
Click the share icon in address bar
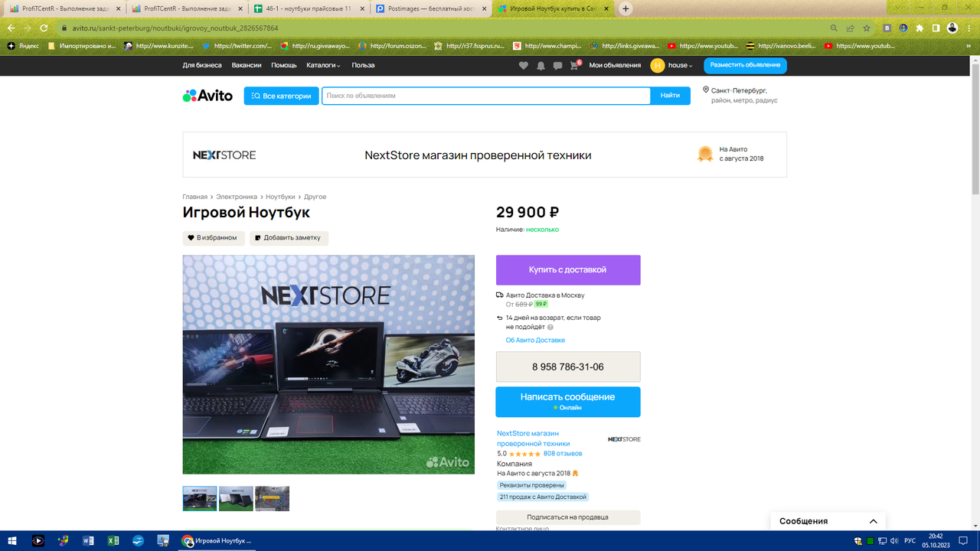[850, 28]
